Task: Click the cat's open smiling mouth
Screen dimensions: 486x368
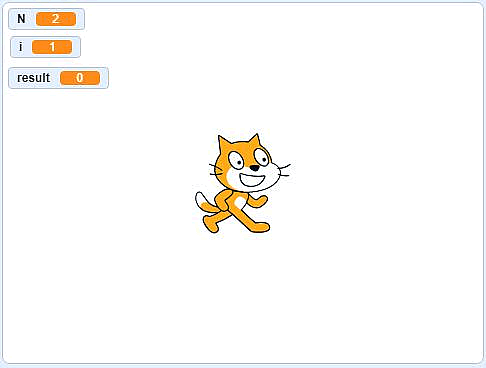Action: 252,180
